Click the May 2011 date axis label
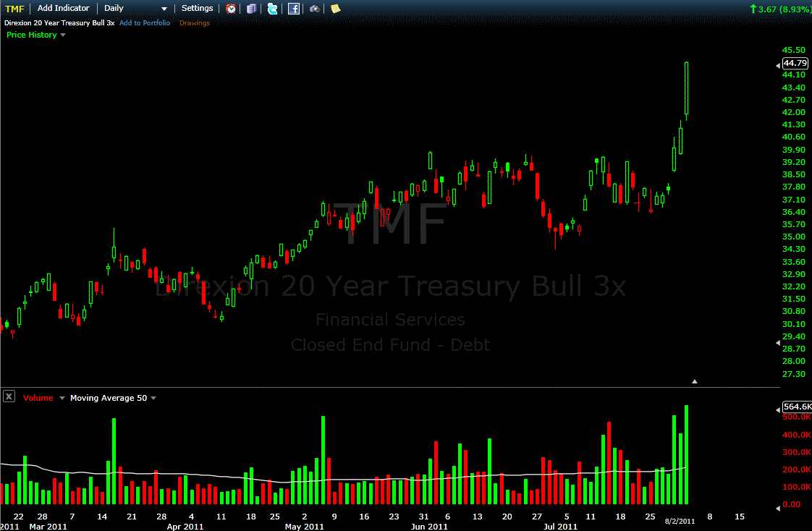This screenshot has height=531, width=812. point(304,527)
